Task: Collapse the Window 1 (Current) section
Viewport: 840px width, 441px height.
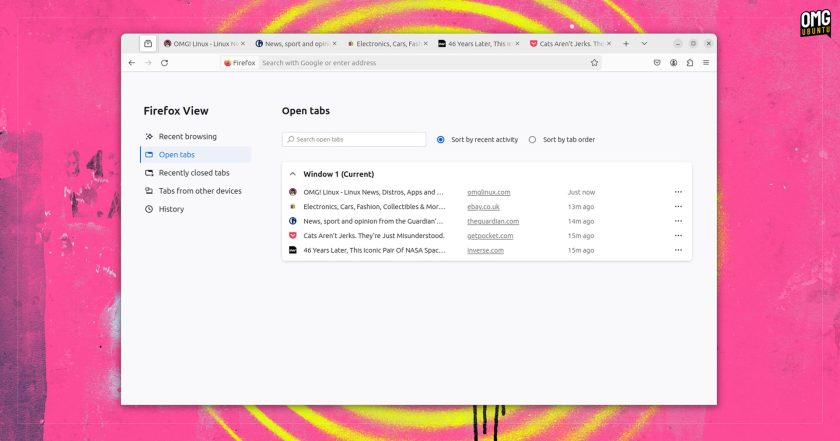Action: (292, 174)
